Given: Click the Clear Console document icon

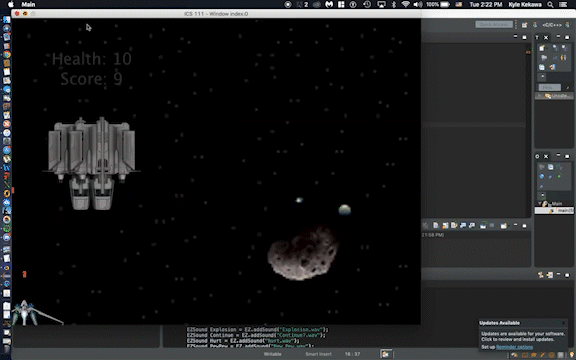Looking at the screenshot, I should [x=436, y=225].
